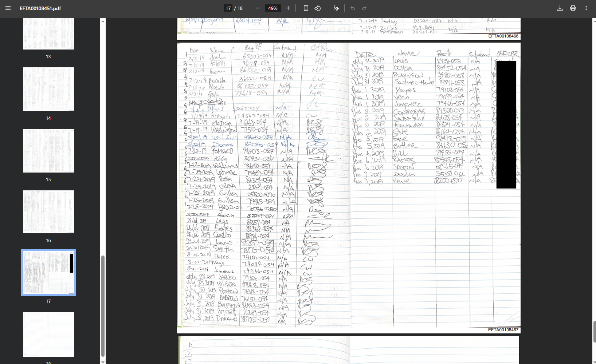
Task: Print the document
Action: coord(573,8)
